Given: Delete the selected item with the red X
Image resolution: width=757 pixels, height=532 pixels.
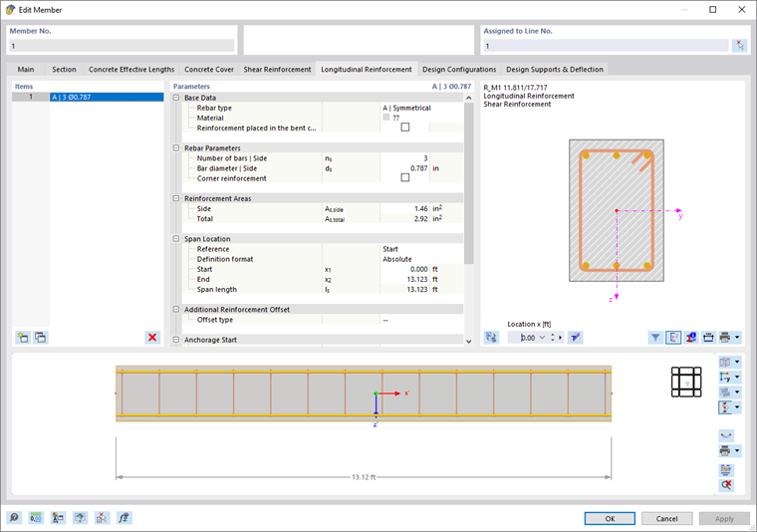Looking at the screenshot, I should click(152, 338).
